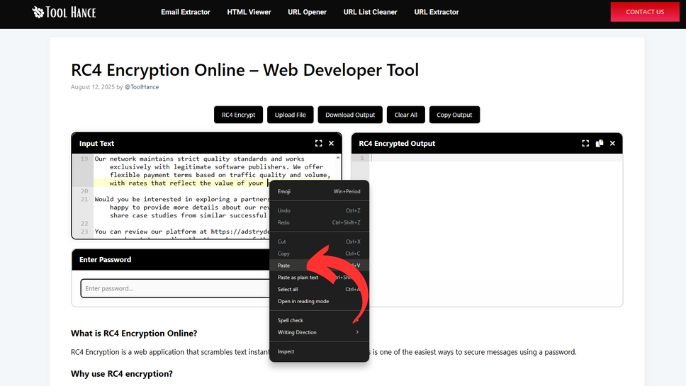Expand the Input Text panel to fullscreen
This screenshot has height=386, width=686.
point(318,143)
